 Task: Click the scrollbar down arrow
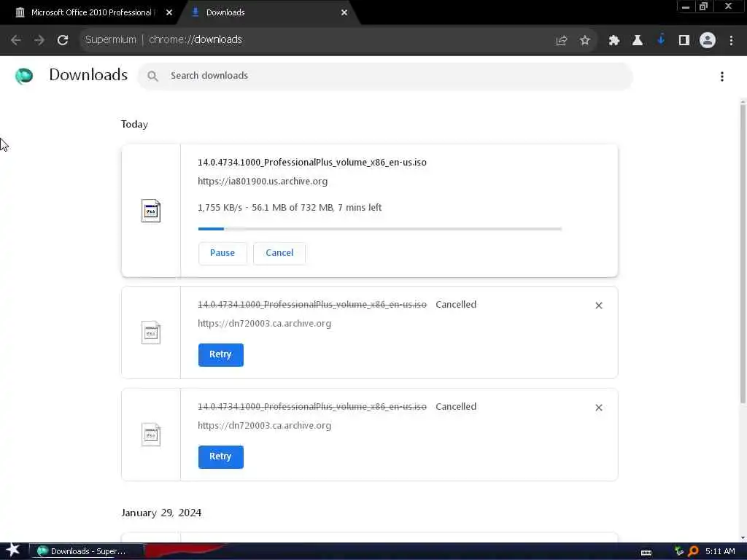[743, 538]
